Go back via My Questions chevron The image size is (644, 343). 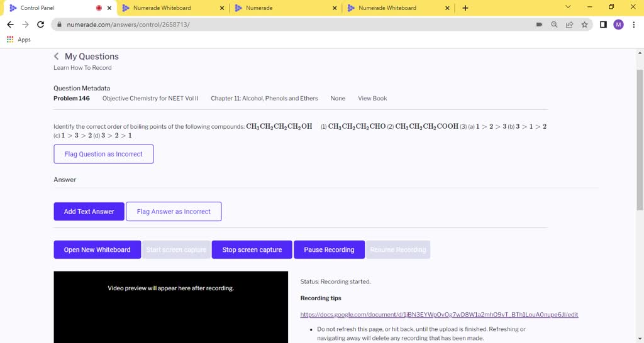pos(57,57)
